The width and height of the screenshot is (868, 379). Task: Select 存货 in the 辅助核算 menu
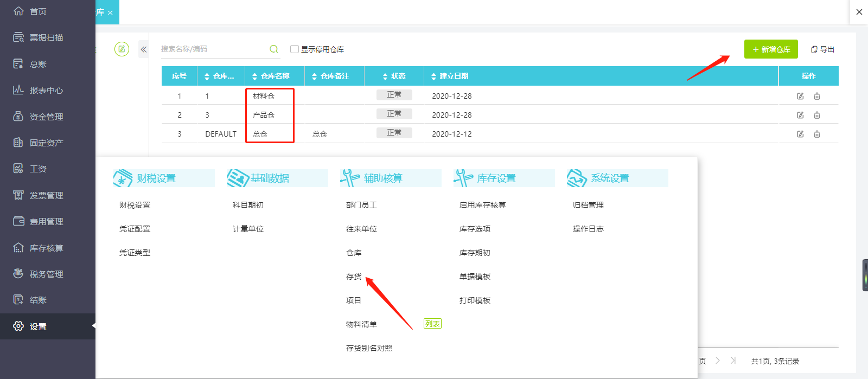point(354,277)
